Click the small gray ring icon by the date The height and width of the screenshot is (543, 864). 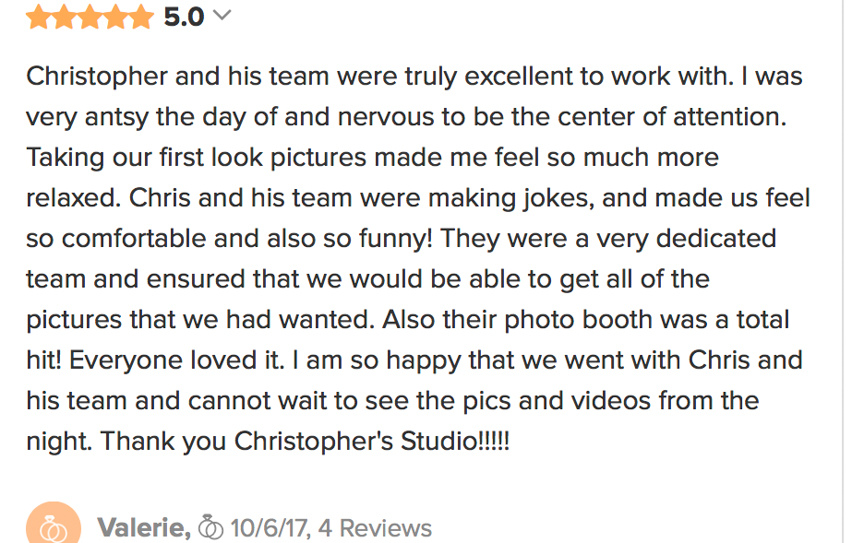pyautogui.click(x=210, y=528)
